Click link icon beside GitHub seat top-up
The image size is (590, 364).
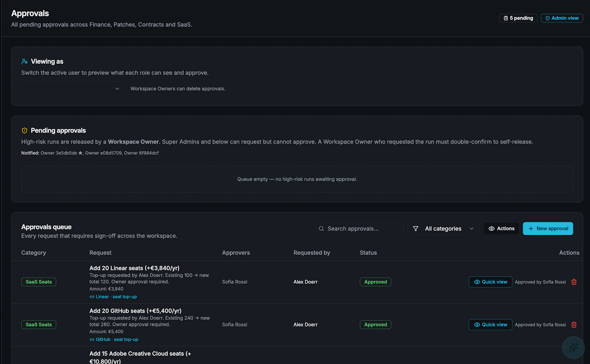click(92, 340)
